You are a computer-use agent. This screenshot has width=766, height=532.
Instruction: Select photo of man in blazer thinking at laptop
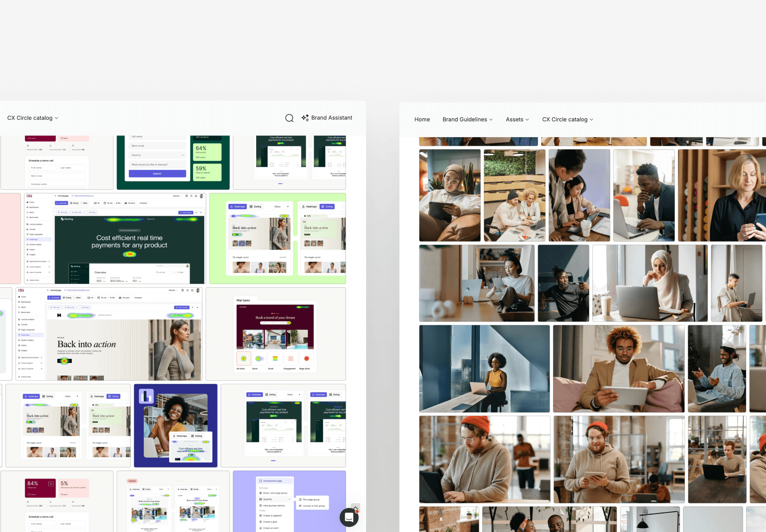click(x=644, y=195)
